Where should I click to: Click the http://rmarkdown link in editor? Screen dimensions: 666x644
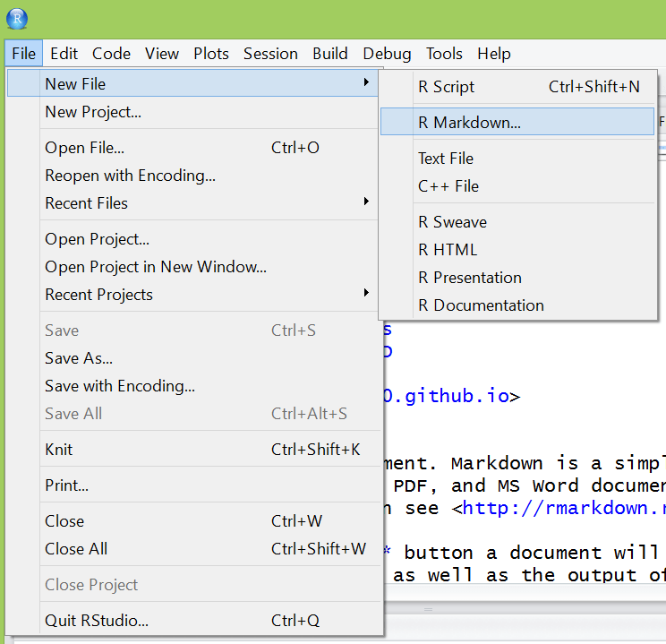564,508
